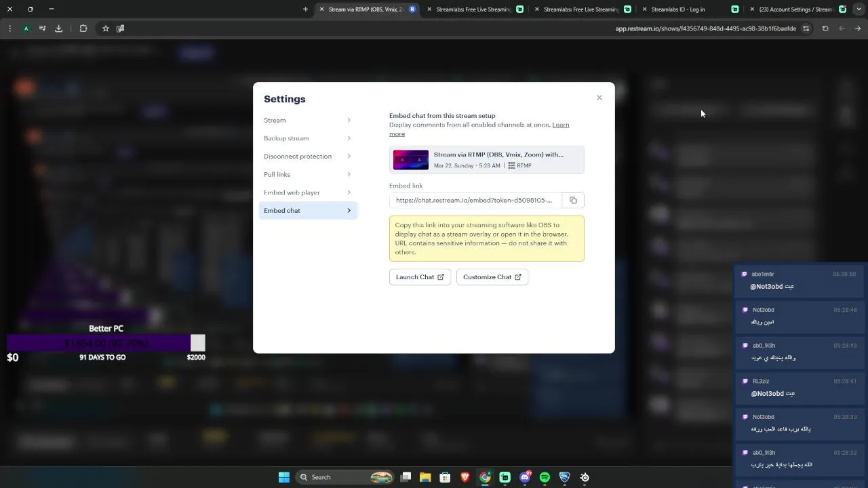Close the Settings dialog with the X

click(599, 98)
